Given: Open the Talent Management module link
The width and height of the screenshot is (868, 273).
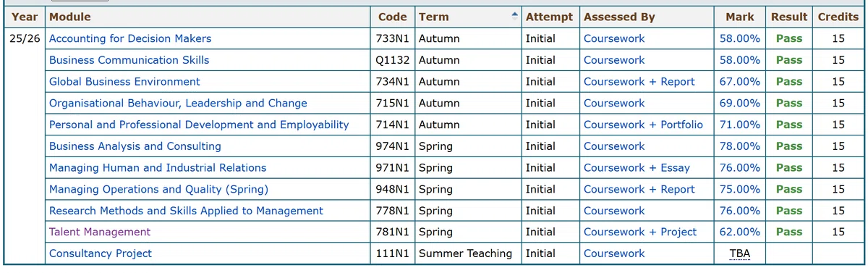Looking at the screenshot, I should 100,232.
